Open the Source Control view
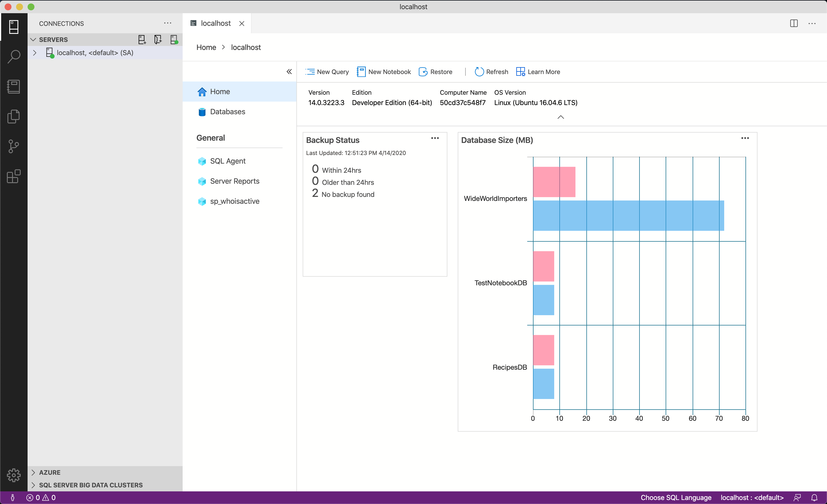Viewport: 827px width, 504px height. pyautogui.click(x=14, y=146)
